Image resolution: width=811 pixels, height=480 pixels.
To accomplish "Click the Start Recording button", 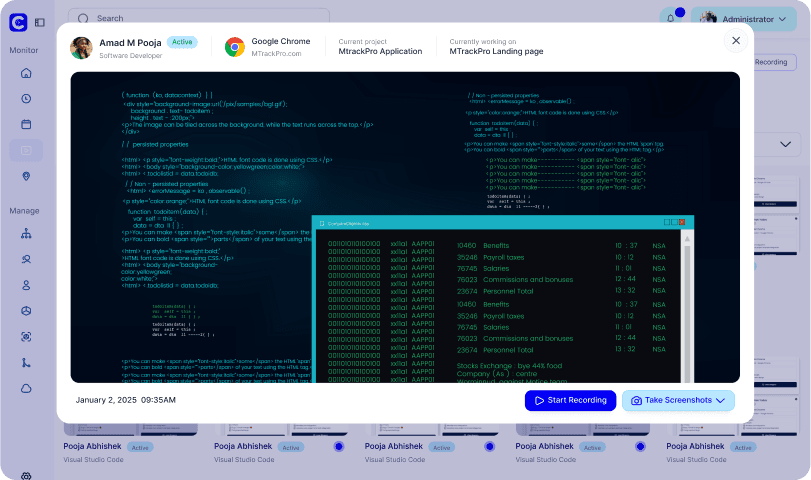I will point(570,400).
